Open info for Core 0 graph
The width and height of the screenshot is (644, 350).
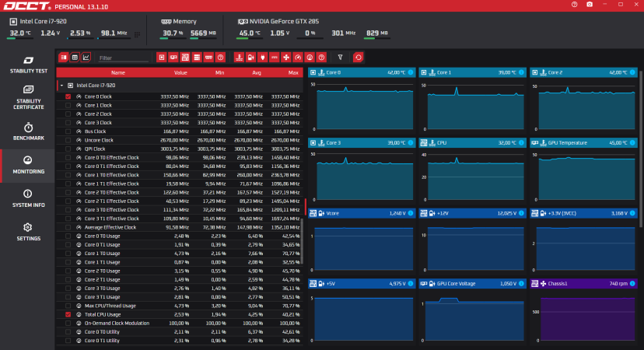[x=411, y=72]
